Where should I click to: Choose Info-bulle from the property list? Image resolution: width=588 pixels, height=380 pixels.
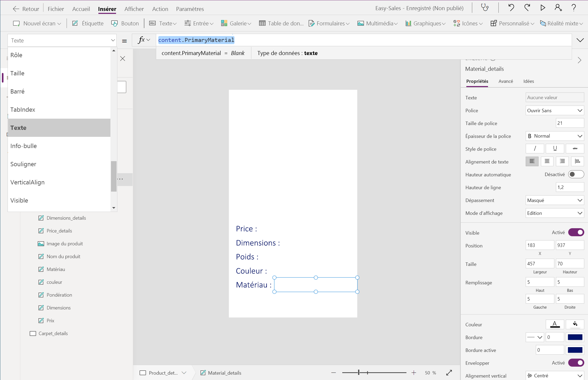pyautogui.click(x=59, y=146)
